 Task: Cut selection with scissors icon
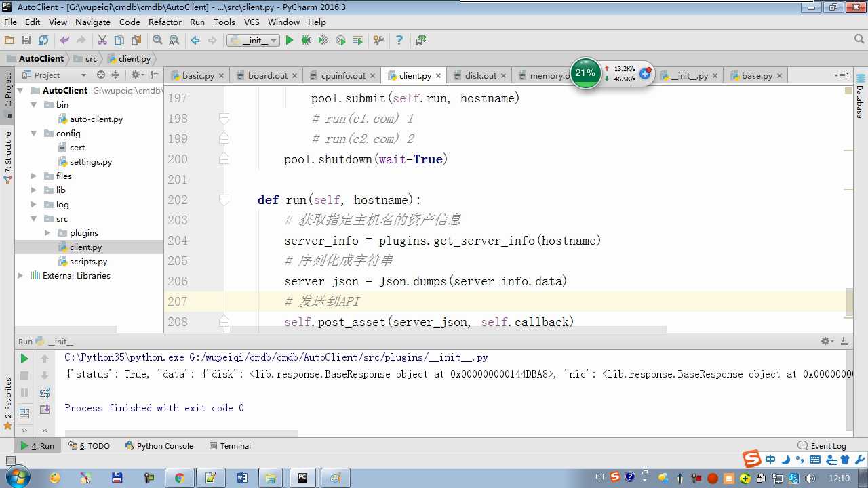click(102, 41)
